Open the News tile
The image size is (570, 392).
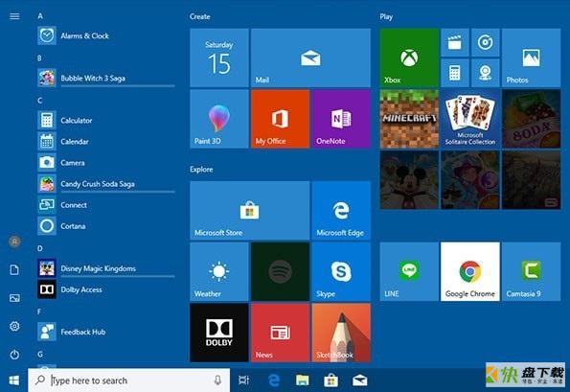tap(281, 333)
